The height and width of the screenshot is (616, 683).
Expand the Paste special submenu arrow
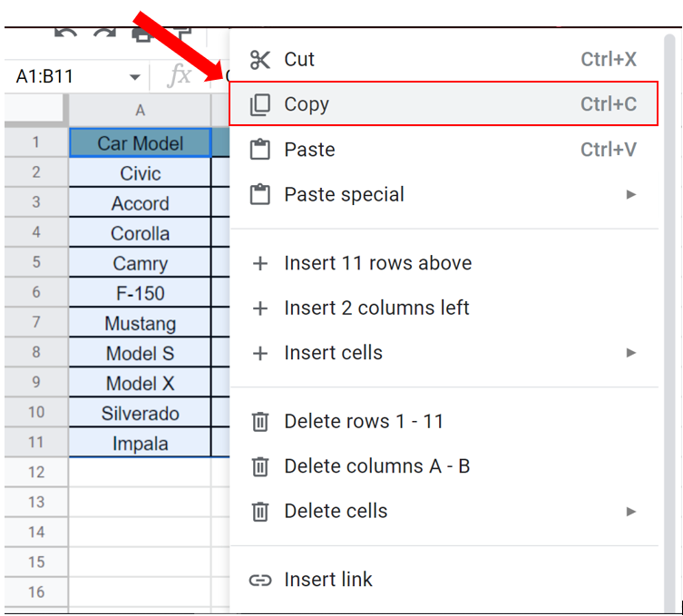tap(630, 194)
